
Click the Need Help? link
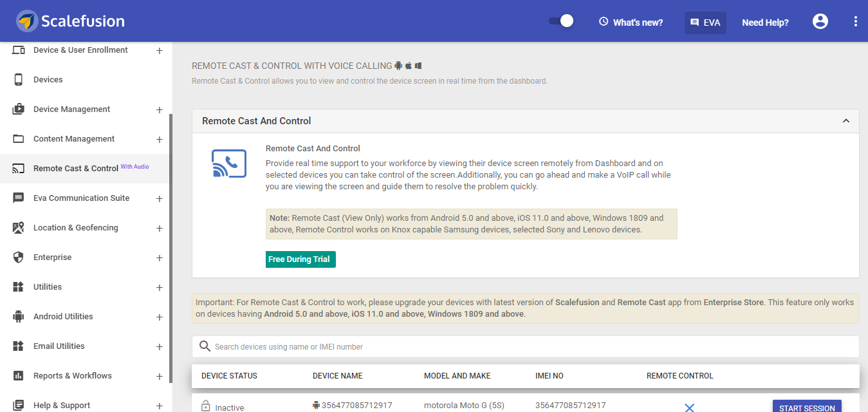[765, 22]
